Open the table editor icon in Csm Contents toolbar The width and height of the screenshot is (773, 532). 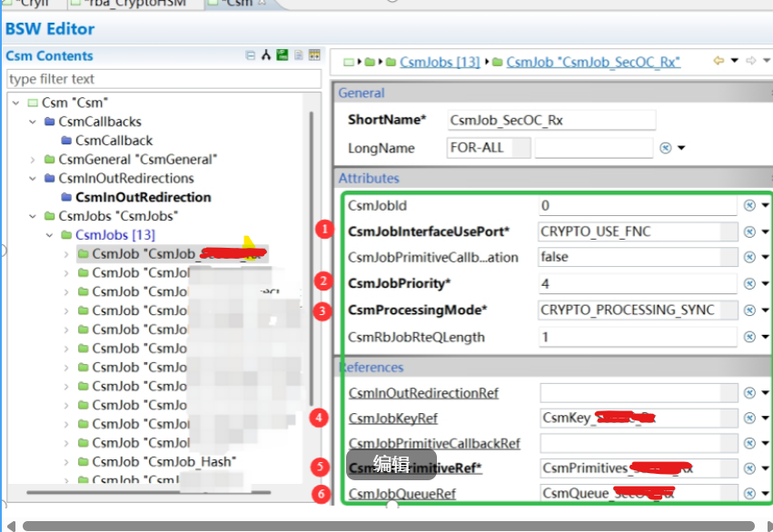coord(312,55)
